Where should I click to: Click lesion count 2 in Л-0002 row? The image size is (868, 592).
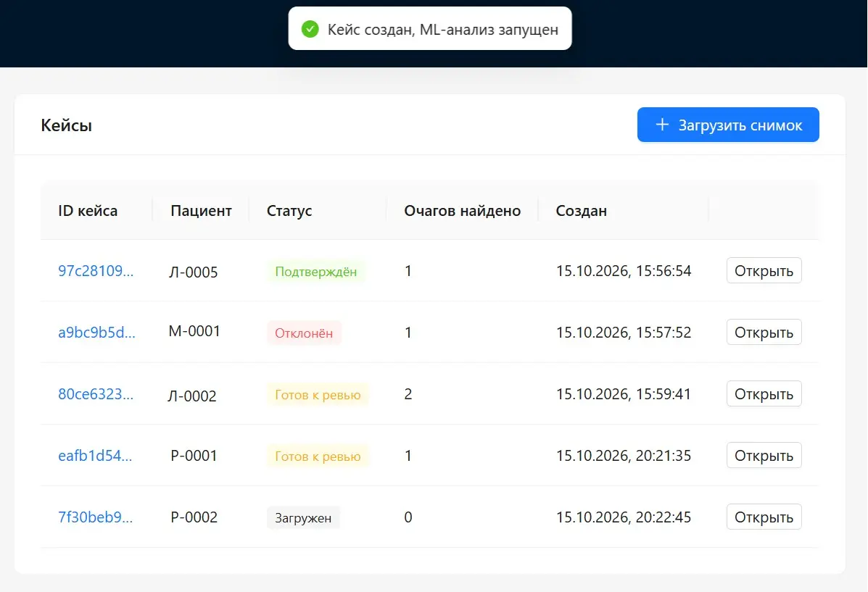(408, 394)
